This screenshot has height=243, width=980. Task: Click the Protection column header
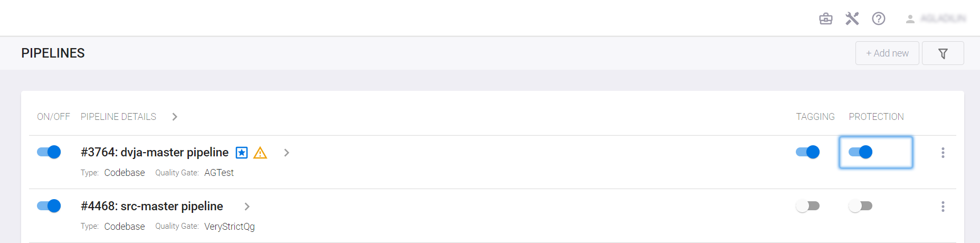click(x=876, y=117)
